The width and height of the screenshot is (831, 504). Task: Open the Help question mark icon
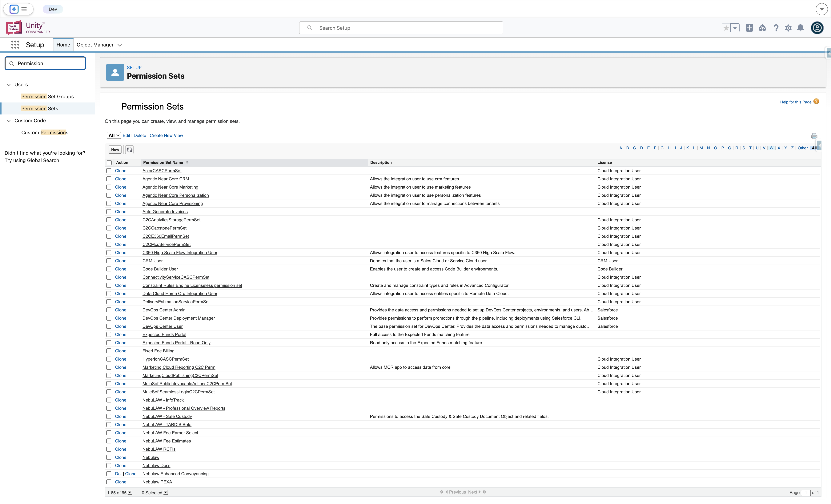pyautogui.click(x=776, y=28)
